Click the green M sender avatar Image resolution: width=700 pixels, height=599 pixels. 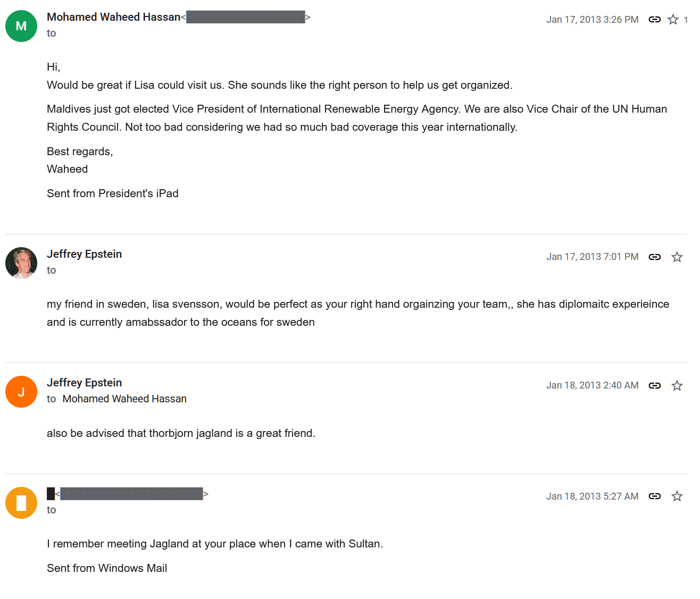point(21,26)
